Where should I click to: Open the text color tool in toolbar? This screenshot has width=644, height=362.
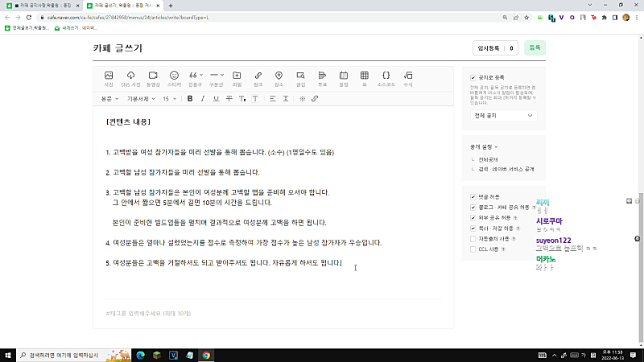click(242, 99)
